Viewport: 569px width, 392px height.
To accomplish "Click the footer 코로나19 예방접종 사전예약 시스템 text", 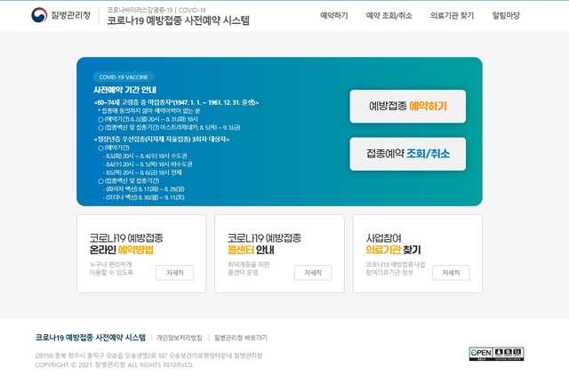I will 91,338.
